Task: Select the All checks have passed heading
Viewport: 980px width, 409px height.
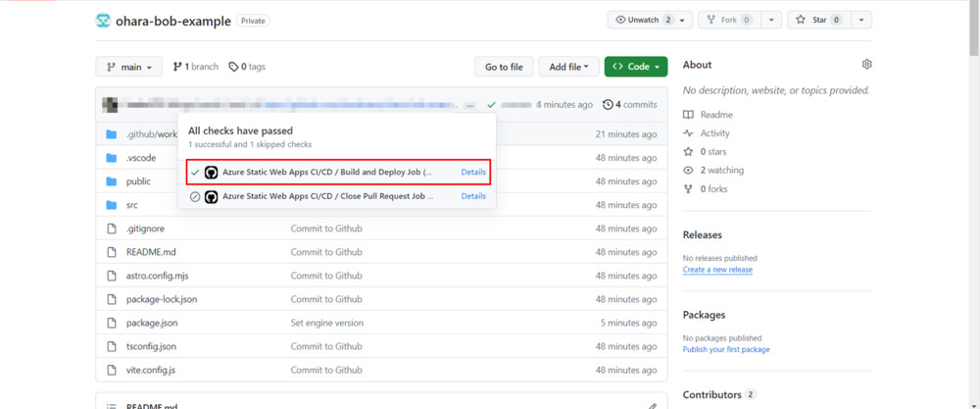Action: pyautogui.click(x=241, y=131)
